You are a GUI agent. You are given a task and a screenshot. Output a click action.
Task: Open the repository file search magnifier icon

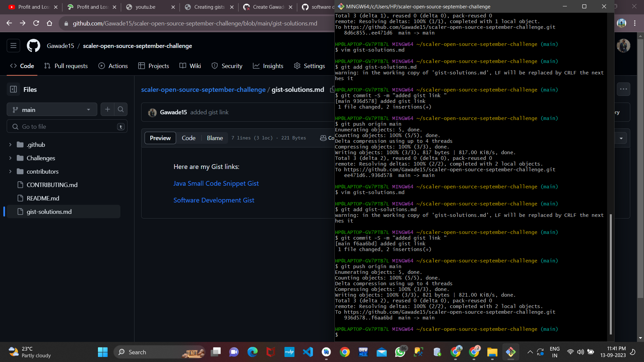121,109
